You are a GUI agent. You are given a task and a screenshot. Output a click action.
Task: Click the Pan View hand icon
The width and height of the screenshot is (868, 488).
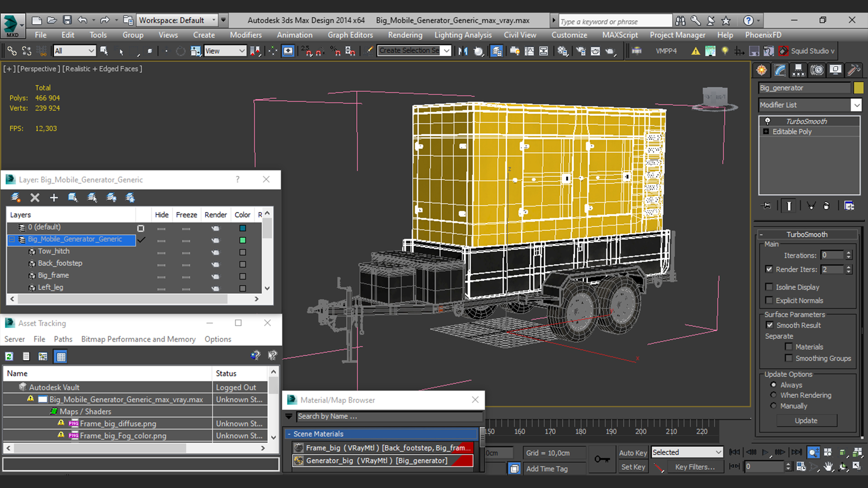(828, 467)
